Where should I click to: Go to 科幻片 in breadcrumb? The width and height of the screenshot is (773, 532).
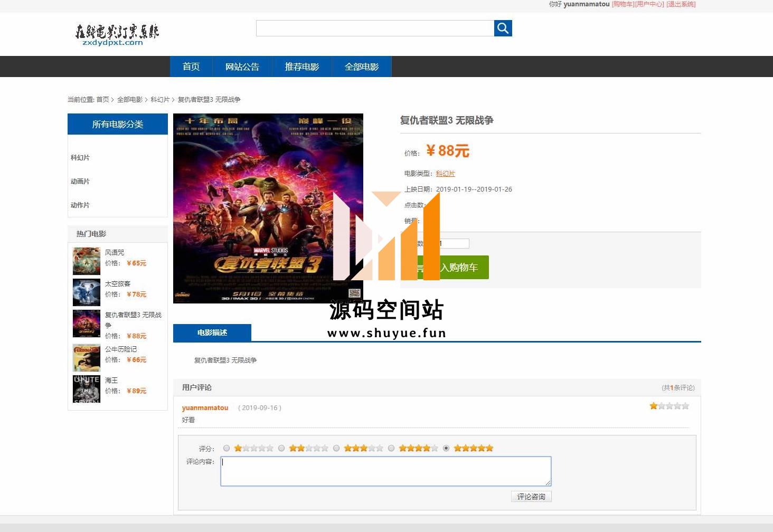[160, 99]
